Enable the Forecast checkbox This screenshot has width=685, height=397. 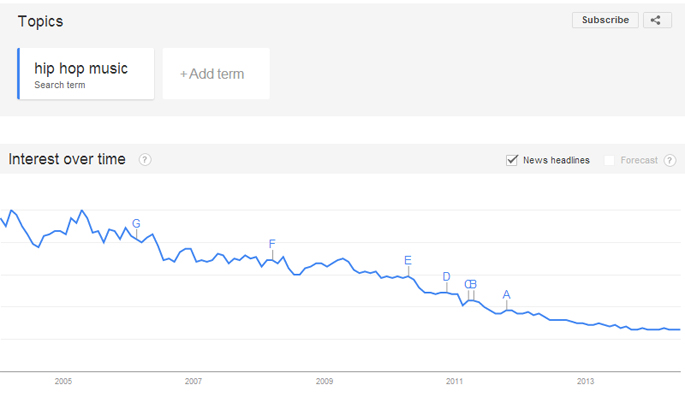609,160
